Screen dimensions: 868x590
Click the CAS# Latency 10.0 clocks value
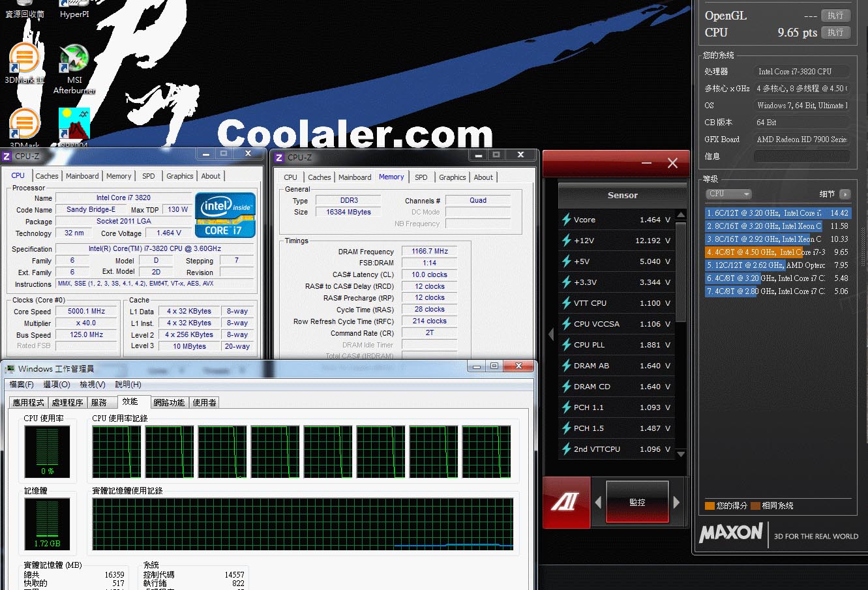[x=430, y=274]
